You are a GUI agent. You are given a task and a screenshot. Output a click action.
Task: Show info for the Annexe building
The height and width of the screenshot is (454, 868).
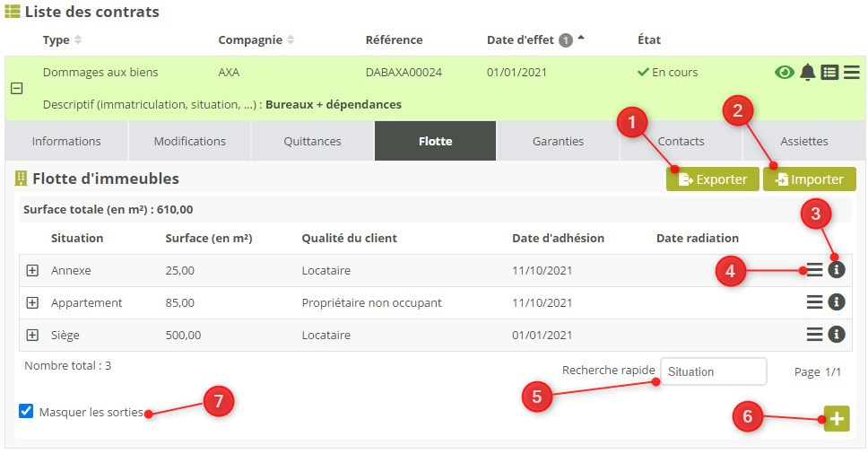tap(837, 270)
